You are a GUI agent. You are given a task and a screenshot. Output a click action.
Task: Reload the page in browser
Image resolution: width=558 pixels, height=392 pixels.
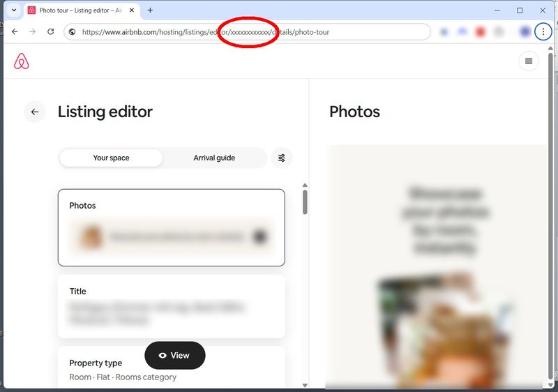[51, 32]
